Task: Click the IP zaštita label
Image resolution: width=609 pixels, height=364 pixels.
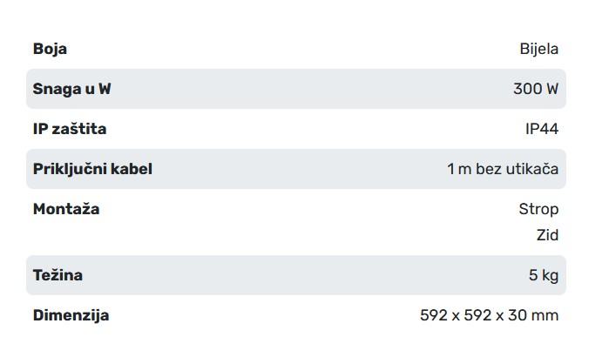Action: (70, 129)
